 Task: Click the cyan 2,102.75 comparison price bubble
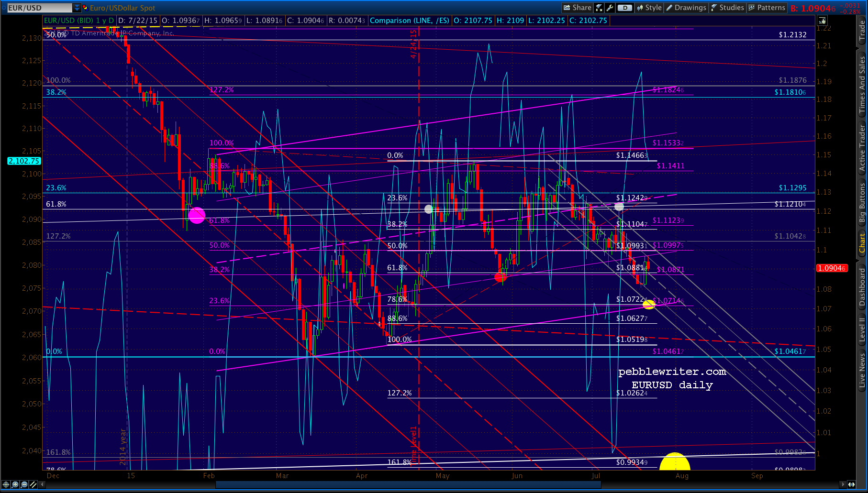point(24,161)
